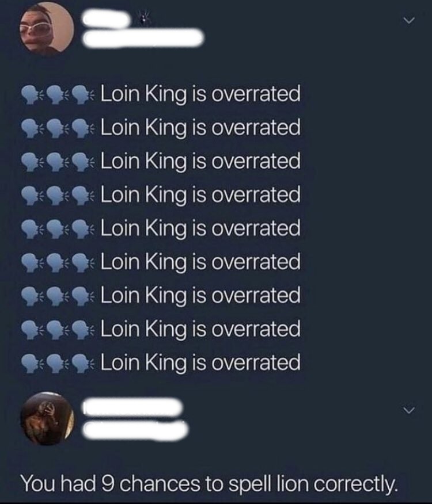Click first speaking-head emoji on the first line
Screen dimensions: 432x504
(x=30, y=94)
